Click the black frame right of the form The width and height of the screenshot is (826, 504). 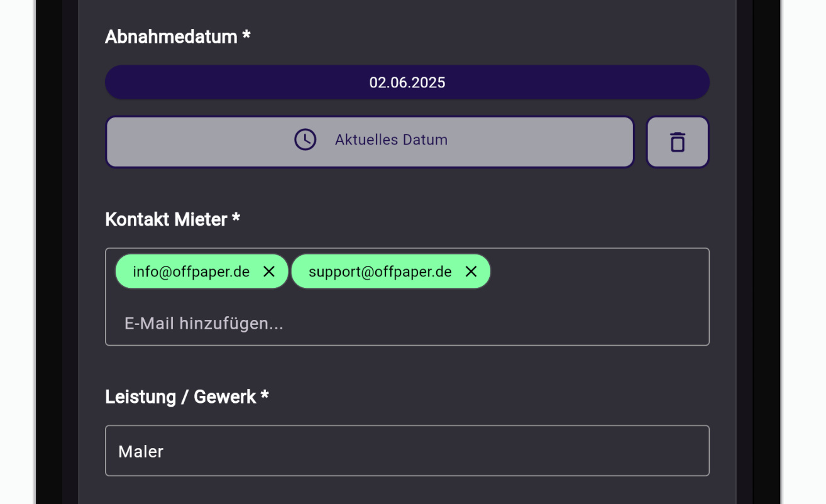767,251
